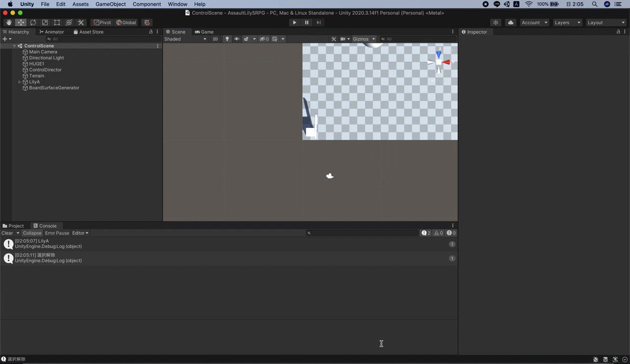
Task: Select the Hand tool
Action: 9,23
